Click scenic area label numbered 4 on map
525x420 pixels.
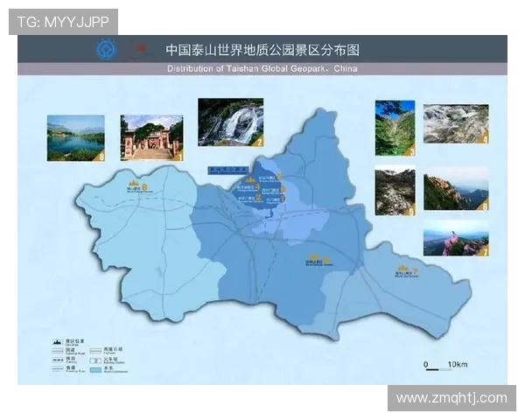pos(248,188)
